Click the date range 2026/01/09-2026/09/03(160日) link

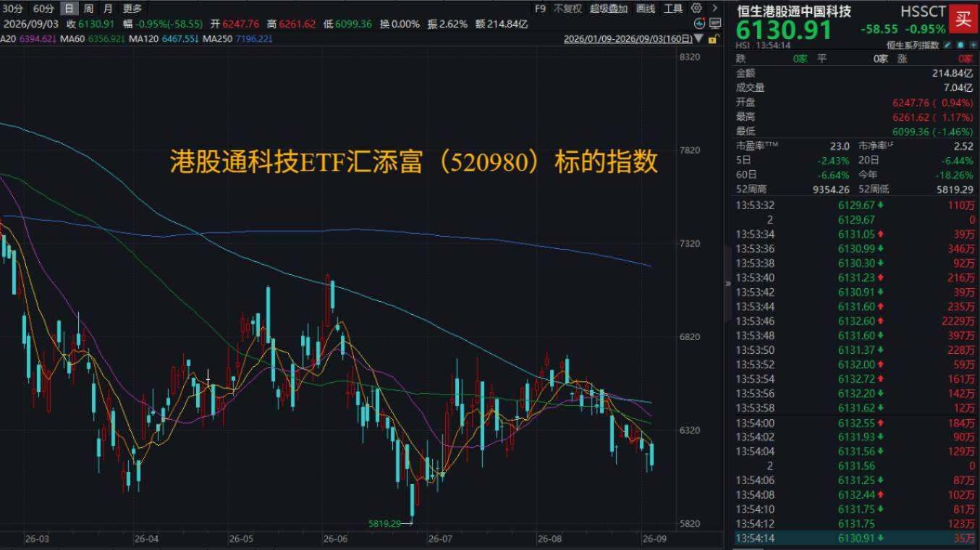(627, 39)
